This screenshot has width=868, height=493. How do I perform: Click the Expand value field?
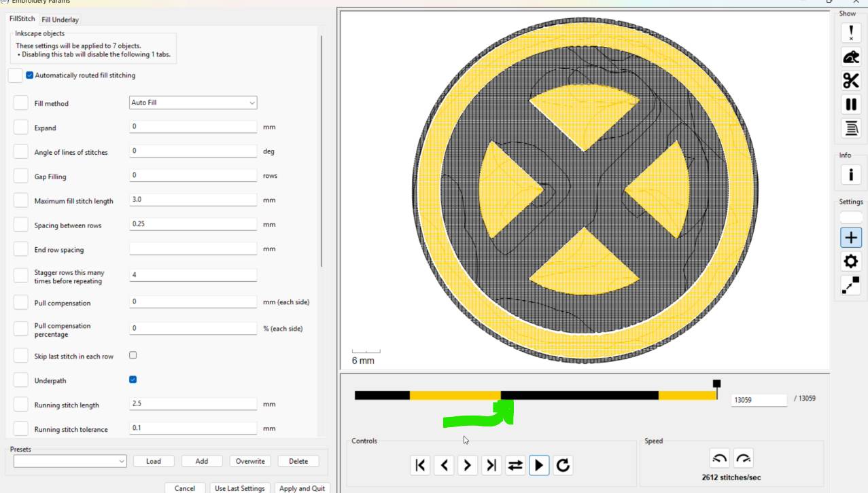(193, 126)
